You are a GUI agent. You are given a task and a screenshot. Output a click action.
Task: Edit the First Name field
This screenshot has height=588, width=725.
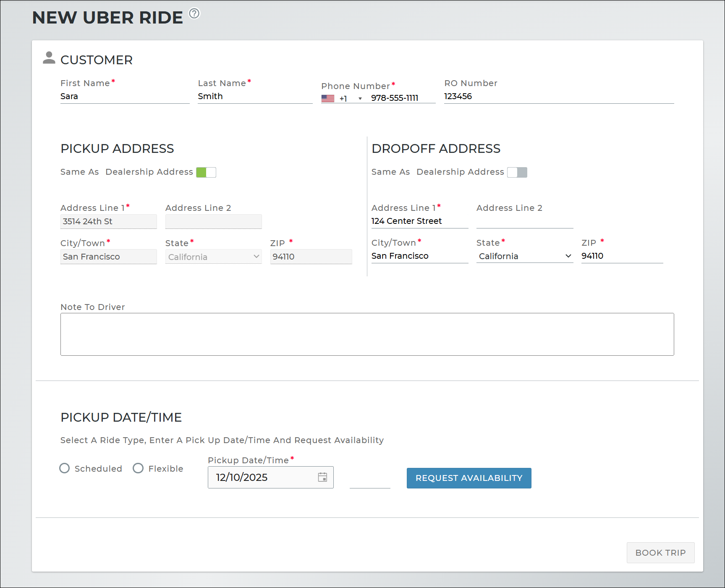(x=125, y=97)
